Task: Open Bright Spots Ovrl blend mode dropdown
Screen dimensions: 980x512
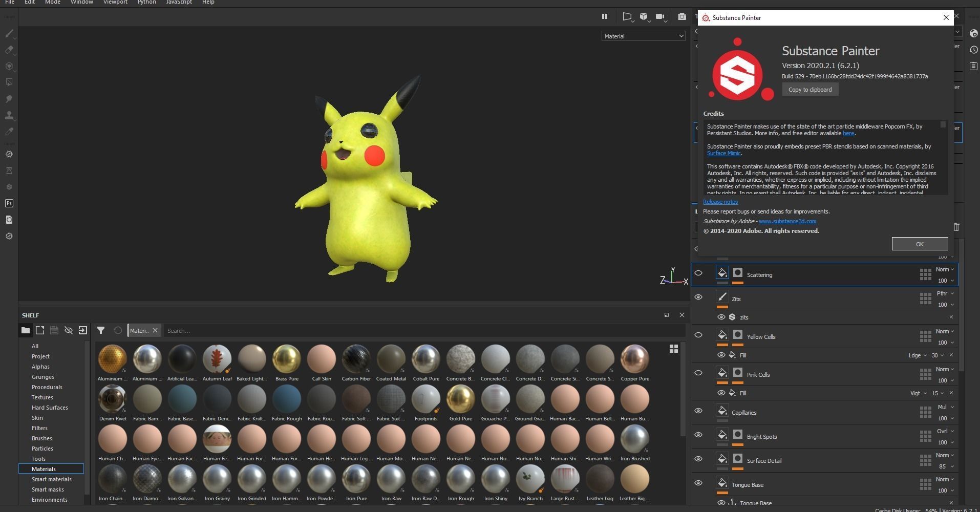Action: pos(945,431)
